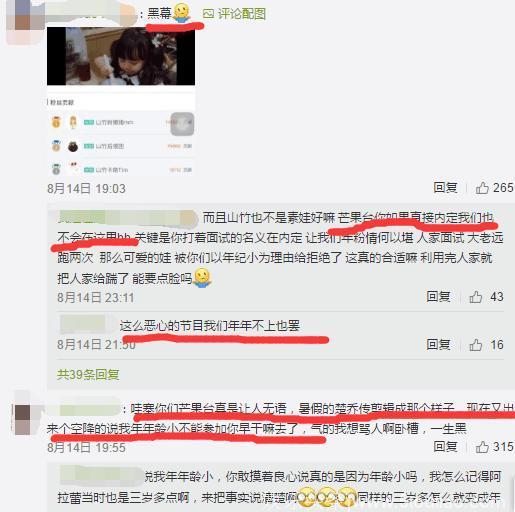Click the smiley emoji after 黑幕
The width and height of the screenshot is (515, 512).
pos(182,13)
